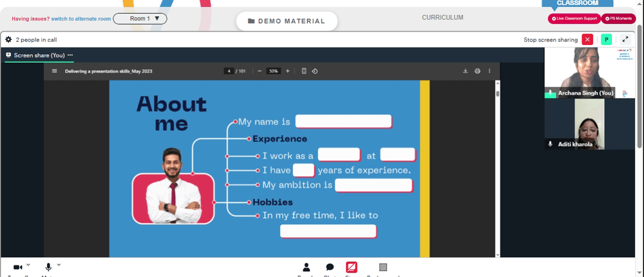
Task: Click the man's photo on the slide
Action: pos(173,186)
